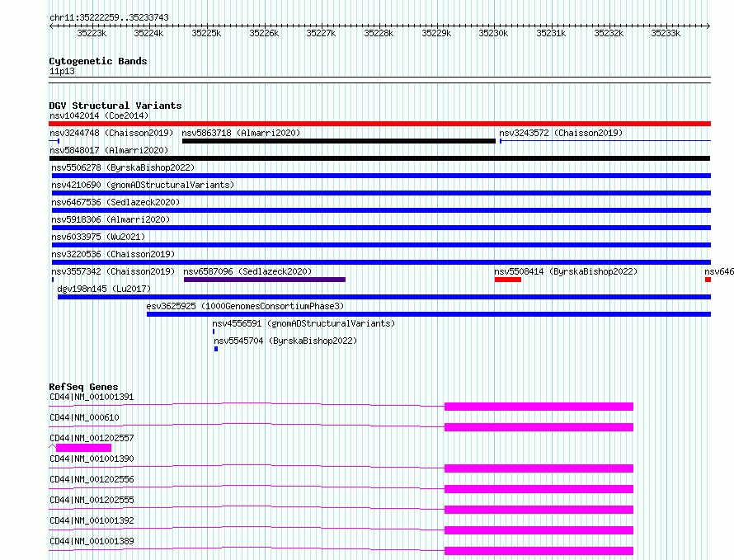Screen dimensions: 734x560
Task: Click the nsv5506278 (ByrskaBishop2022) blue bar
Action: click(382, 176)
